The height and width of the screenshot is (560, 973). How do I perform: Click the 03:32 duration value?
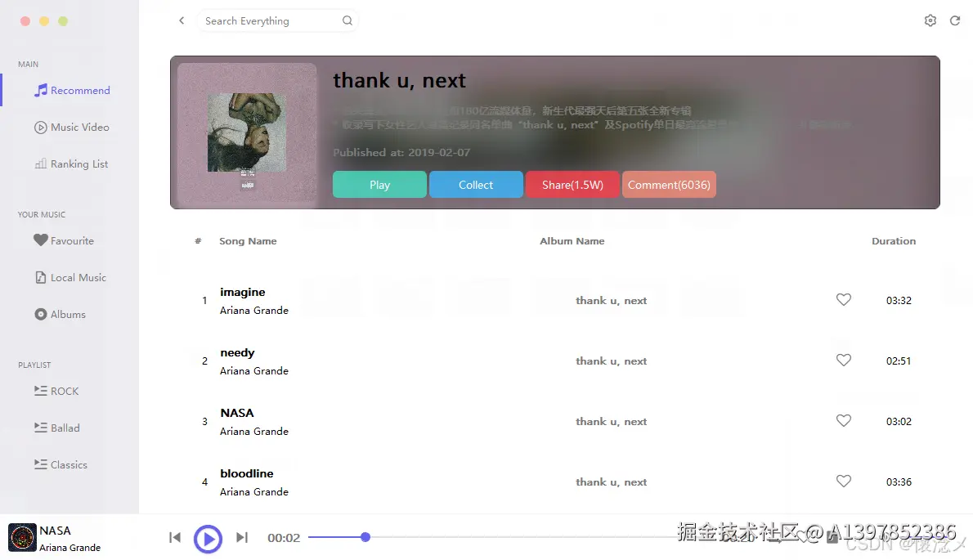pos(899,301)
